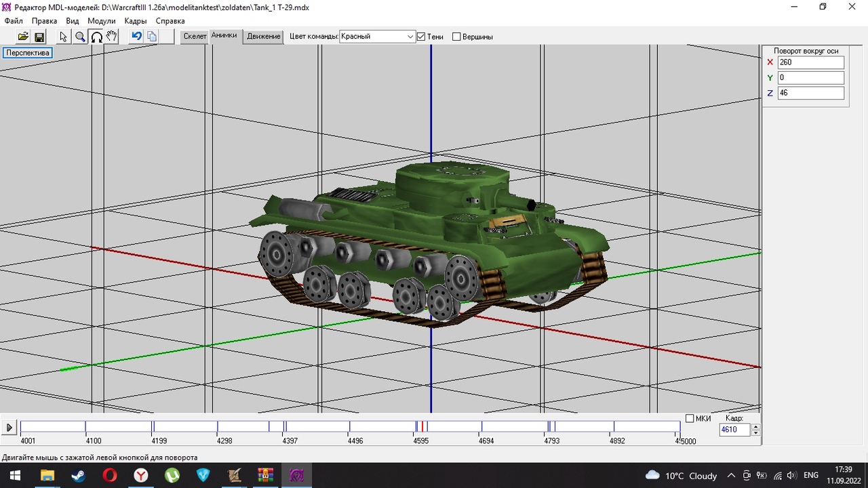Save the model with the floppy disk icon
The width and height of the screenshot is (868, 488).
(x=39, y=37)
